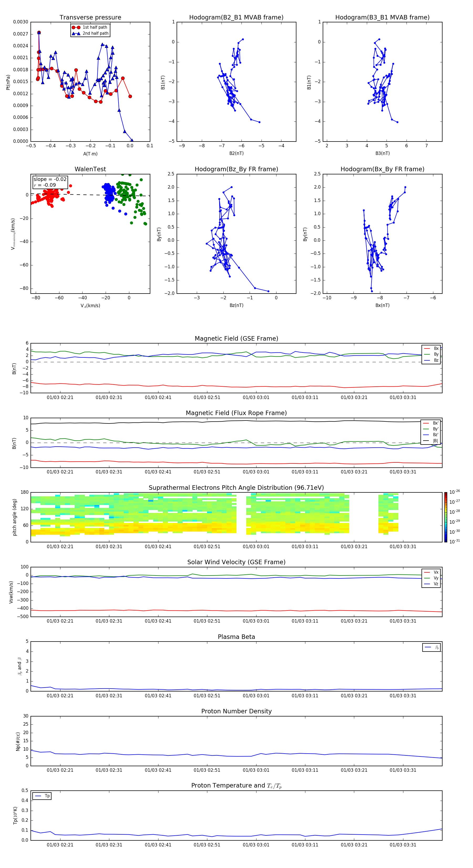The image size is (473, 868).
Task: Click the pitch angle color scale bar
Action: click(446, 517)
